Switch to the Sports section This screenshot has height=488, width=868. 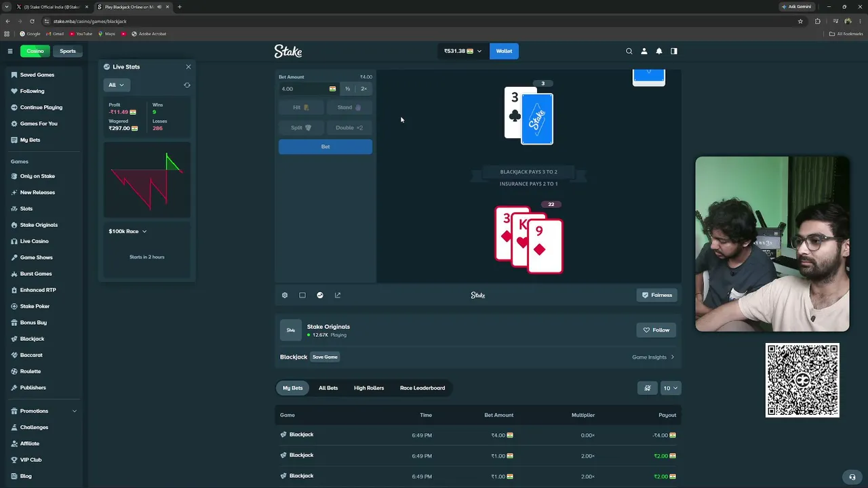pos(68,51)
